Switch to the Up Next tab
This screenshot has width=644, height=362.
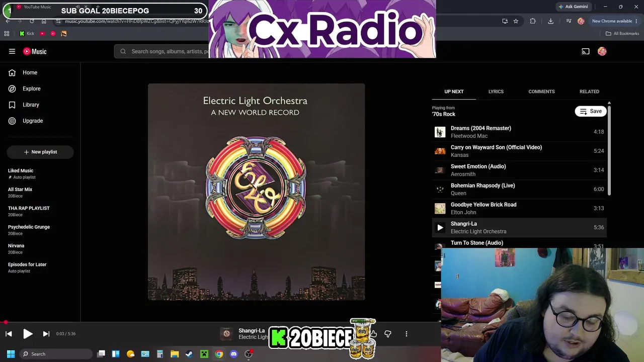tap(454, 92)
